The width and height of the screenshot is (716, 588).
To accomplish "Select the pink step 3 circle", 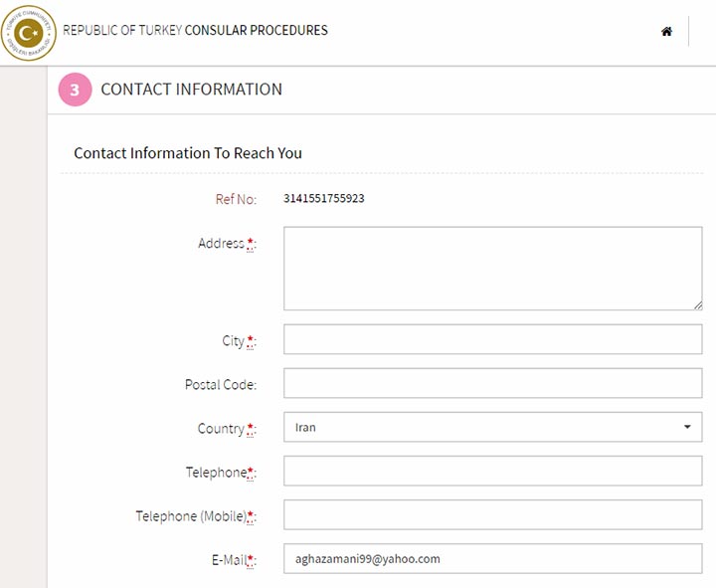I will (x=75, y=90).
